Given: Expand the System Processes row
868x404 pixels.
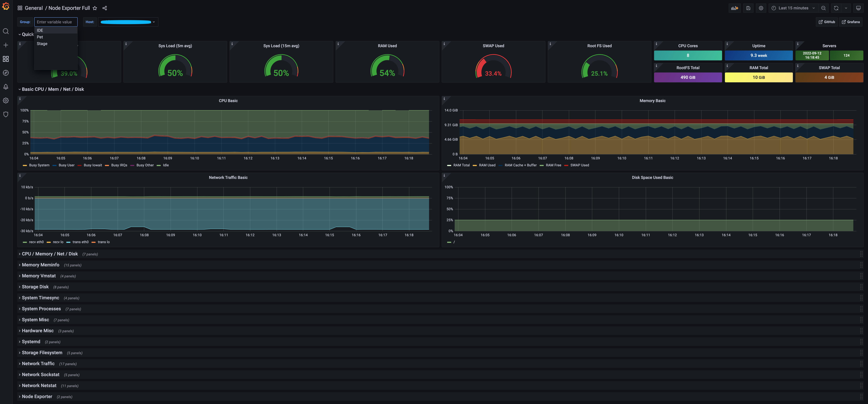Looking at the screenshot, I should click(41, 309).
